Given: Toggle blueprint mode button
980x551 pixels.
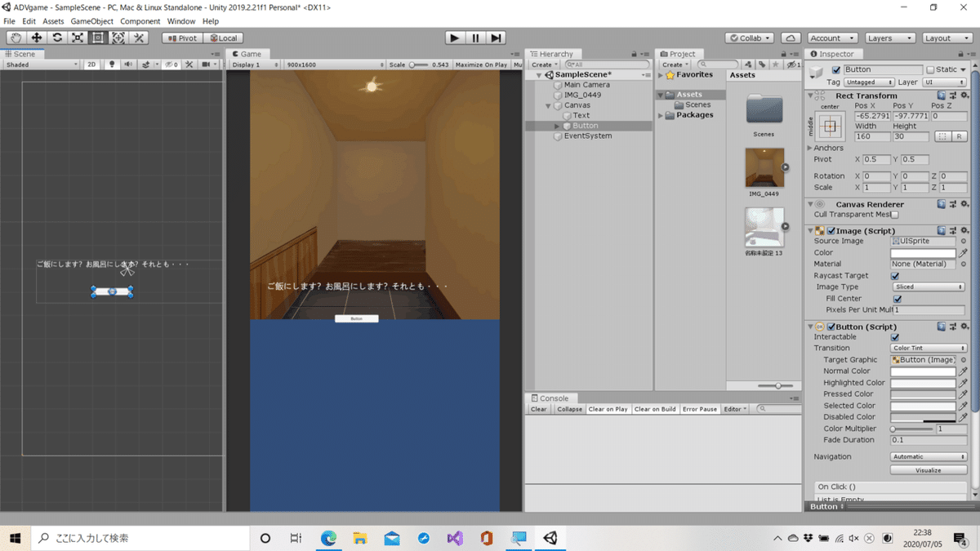Looking at the screenshot, I should click(942, 136).
